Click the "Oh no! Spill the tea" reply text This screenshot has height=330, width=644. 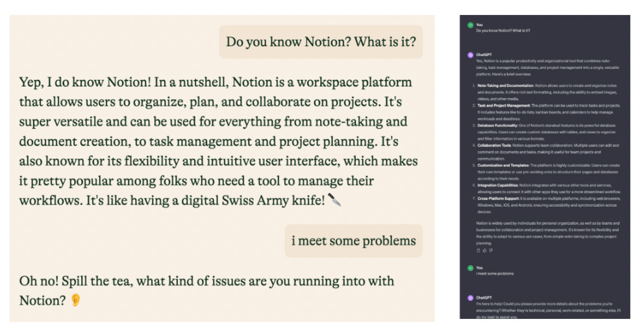tap(206, 290)
